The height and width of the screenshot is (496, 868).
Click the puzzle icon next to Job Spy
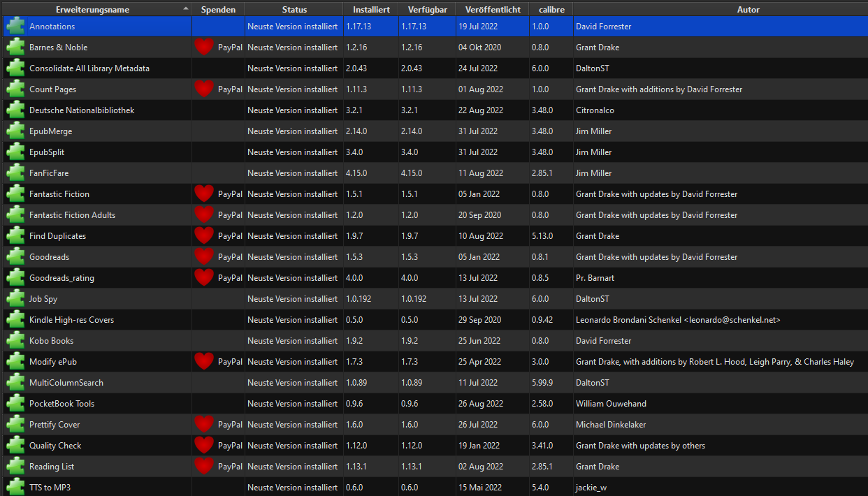click(x=15, y=299)
